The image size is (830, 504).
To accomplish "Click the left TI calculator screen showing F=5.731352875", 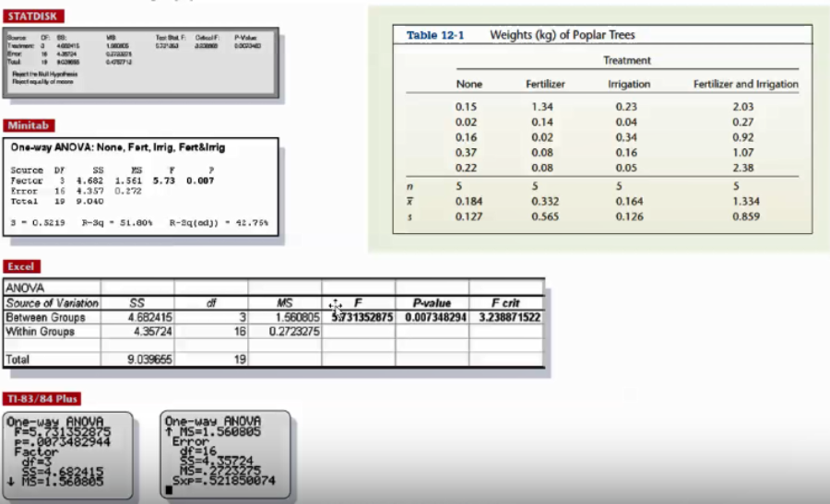I will coord(67,455).
